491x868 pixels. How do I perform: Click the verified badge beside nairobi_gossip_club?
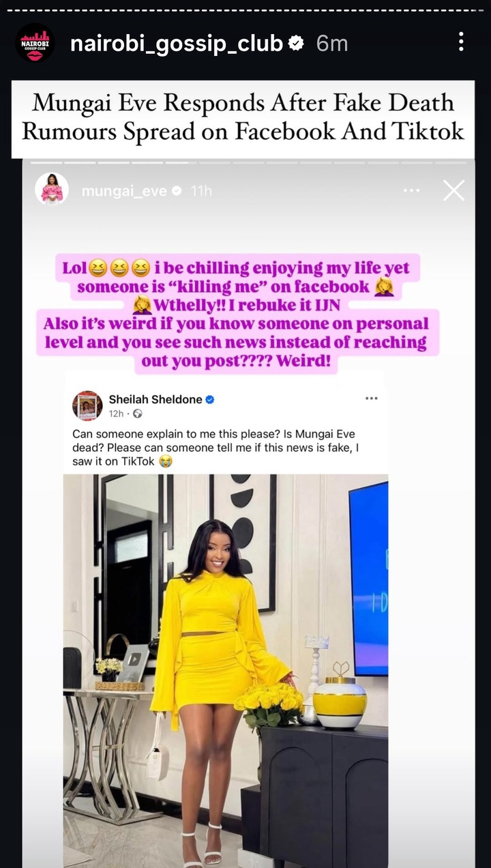296,44
